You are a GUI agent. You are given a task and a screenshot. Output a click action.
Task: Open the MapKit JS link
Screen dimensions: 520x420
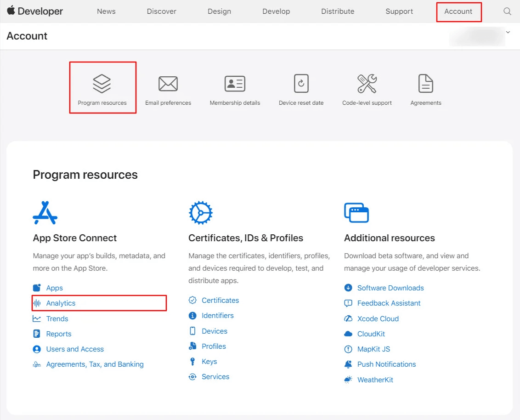[374, 349]
